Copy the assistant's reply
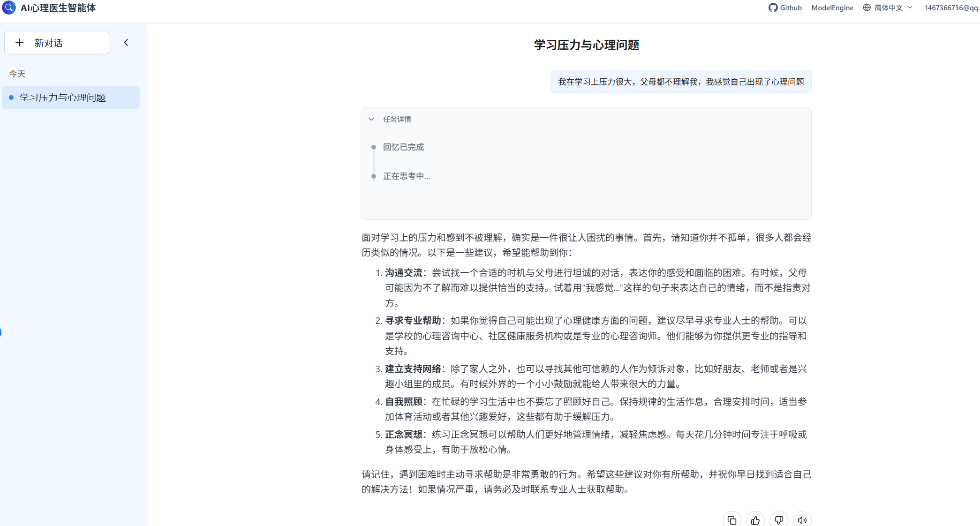The width and height of the screenshot is (980, 526). pos(732,520)
